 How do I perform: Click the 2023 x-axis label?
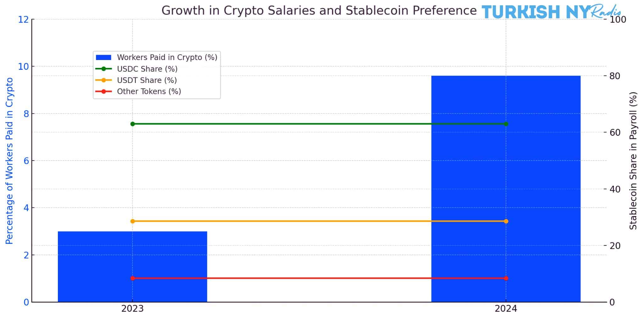click(132, 309)
